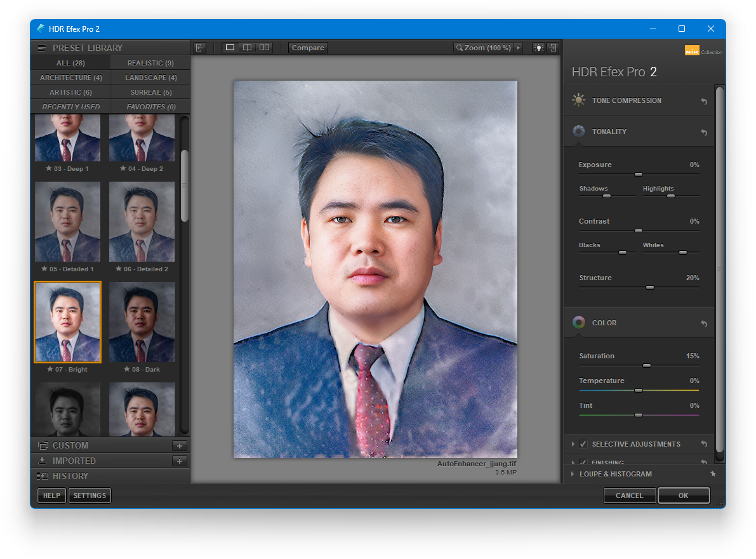Viewport: 756px width, 559px height.
Task: Select the 05 - Detailed 1 preset thumbnail
Action: [67, 222]
